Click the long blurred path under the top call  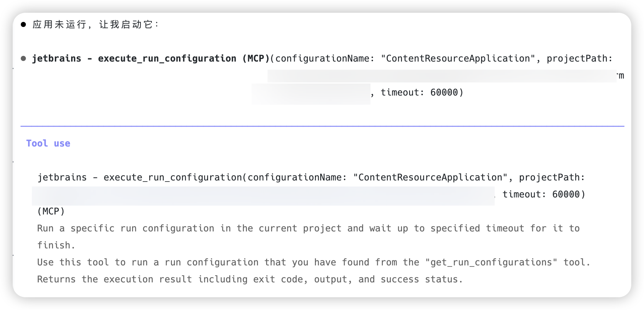click(x=442, y=76)
